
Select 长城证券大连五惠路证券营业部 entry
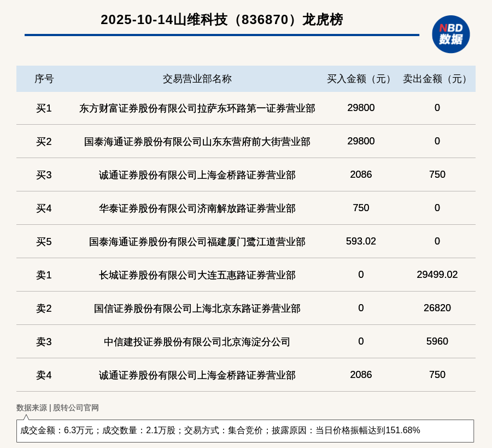tap(197, 275)
